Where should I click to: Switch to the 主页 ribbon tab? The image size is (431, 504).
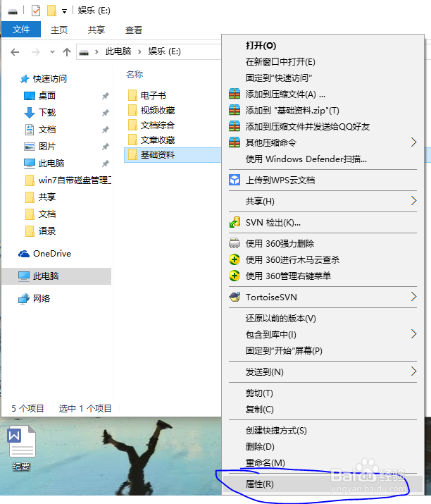(x=59, y=30)
